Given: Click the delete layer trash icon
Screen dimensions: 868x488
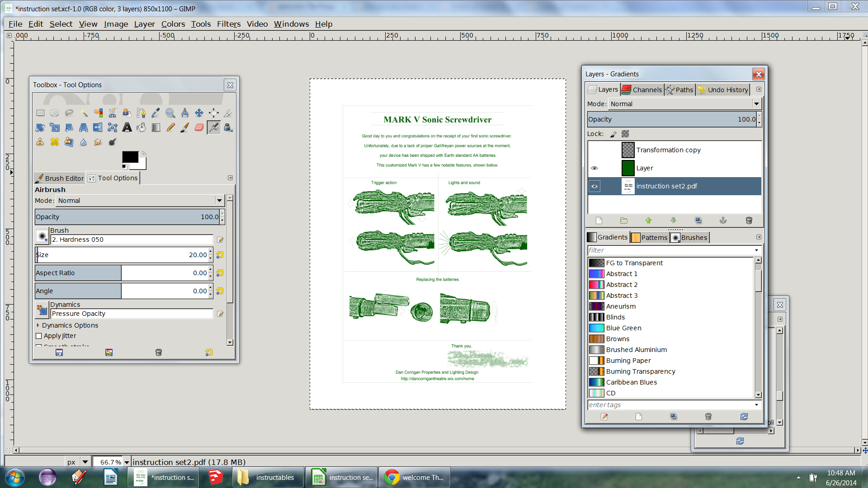Looking at the screenshot, I should pyautogui.click(x=749, y=221).
